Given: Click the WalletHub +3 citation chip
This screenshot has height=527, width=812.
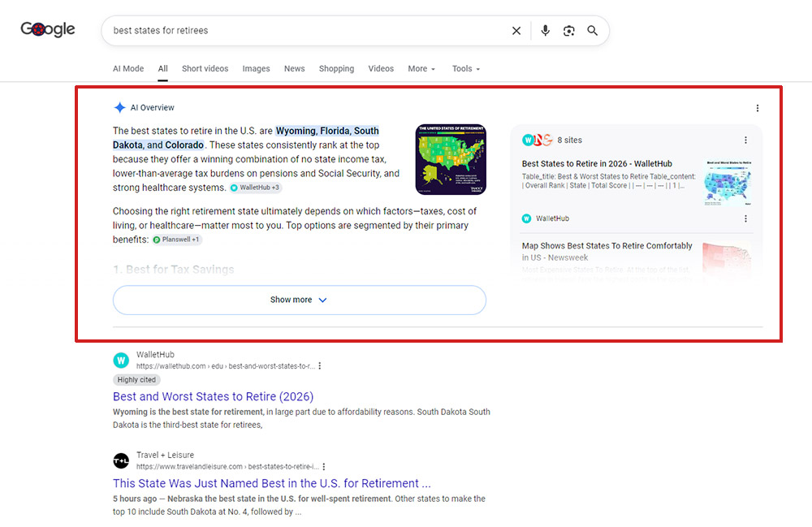Looking at the screenshot, I should point(255,188).
